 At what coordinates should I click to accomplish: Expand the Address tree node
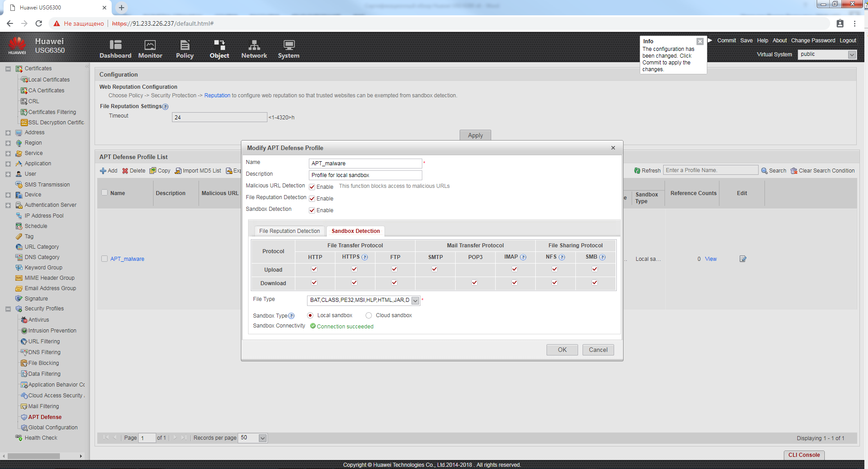8,133
